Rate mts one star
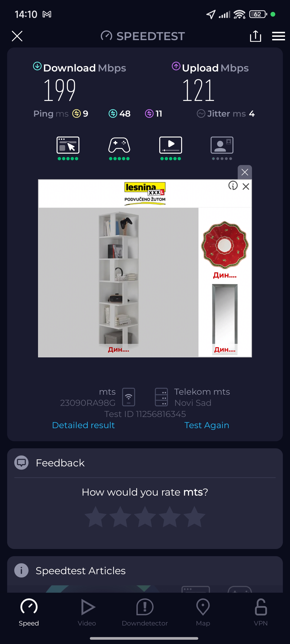 coord(96,516)
